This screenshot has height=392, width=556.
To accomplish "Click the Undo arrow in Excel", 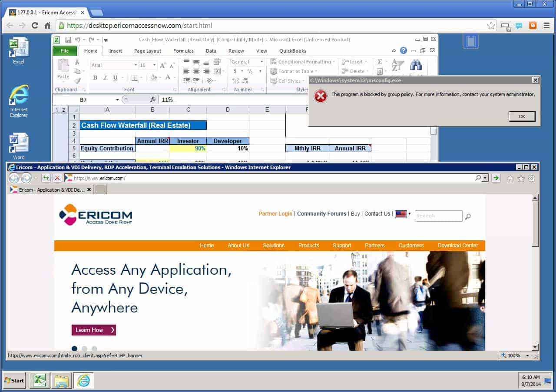I will (x=78, y=40).
